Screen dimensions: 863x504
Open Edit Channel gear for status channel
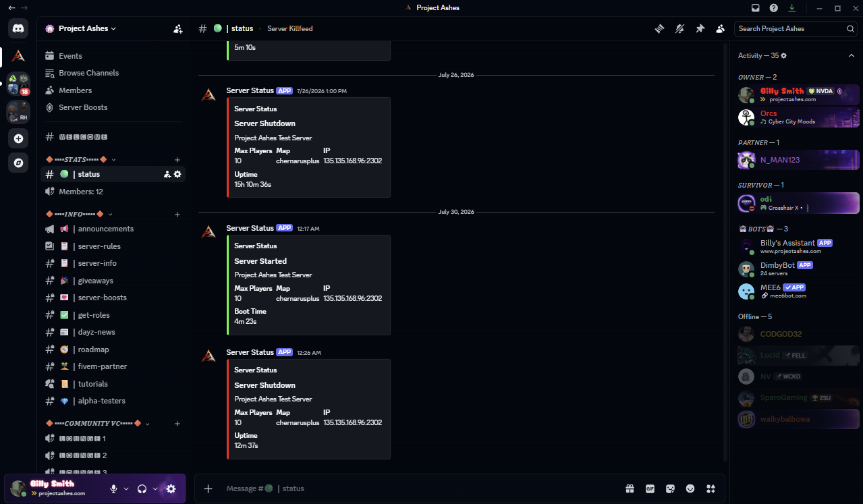tap(177, 174)
